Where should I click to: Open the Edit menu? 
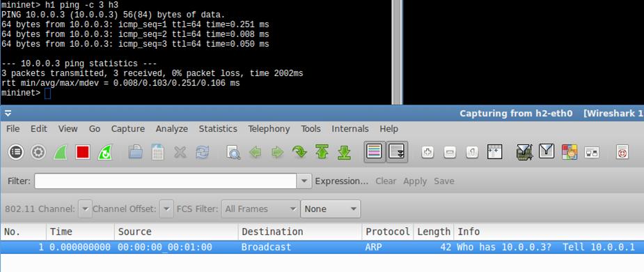coord(38,129)
